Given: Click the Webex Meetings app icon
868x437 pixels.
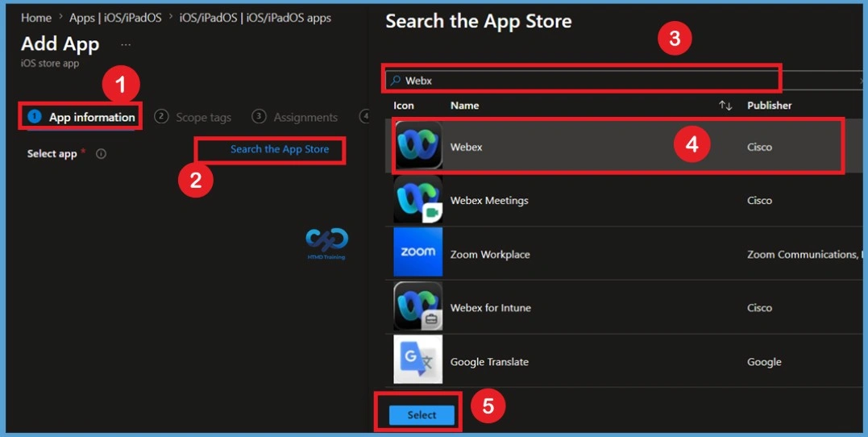Looking at the screenshot, I should (x=418, y=199).
